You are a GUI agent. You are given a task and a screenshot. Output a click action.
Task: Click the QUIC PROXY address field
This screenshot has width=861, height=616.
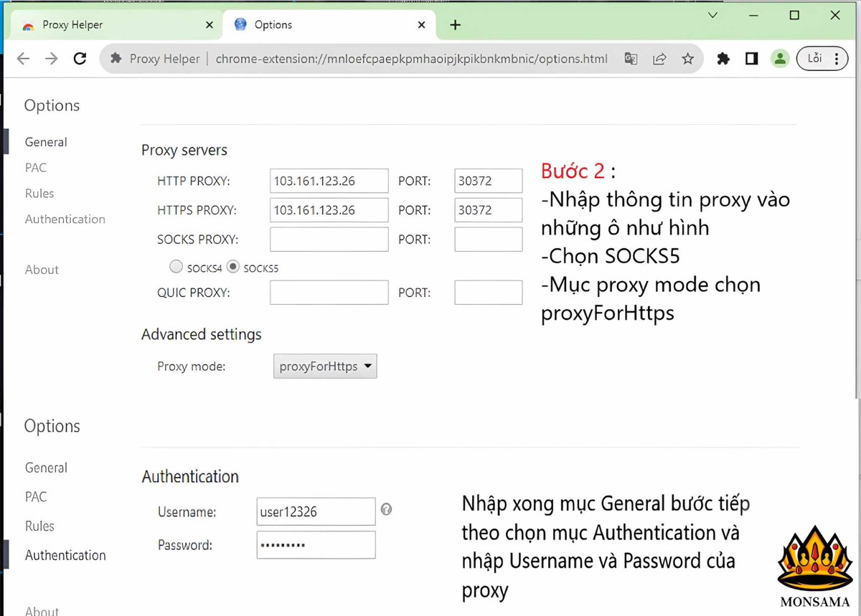329,293
